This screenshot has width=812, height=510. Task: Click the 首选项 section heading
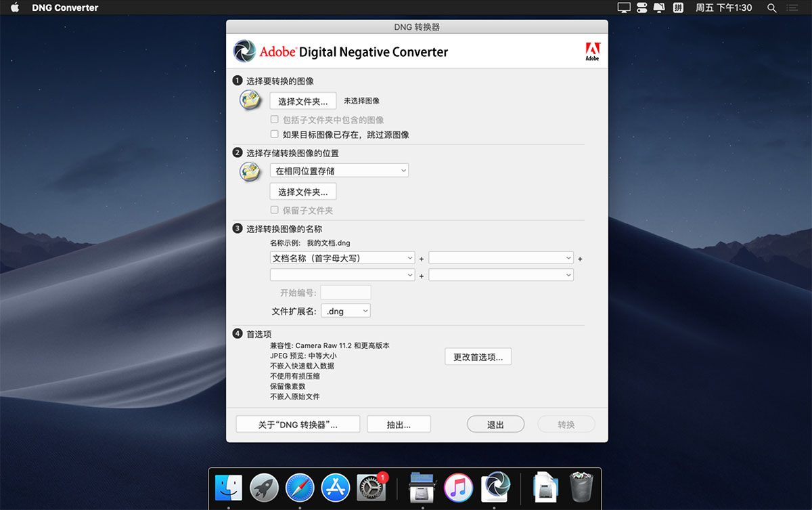tap(259, 334)
